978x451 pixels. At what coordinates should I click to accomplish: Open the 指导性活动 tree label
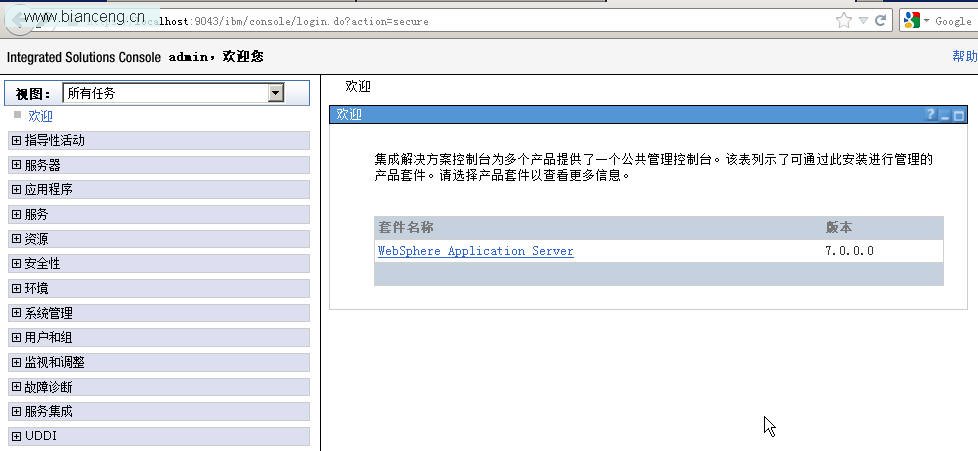click(x=54, y=140)
